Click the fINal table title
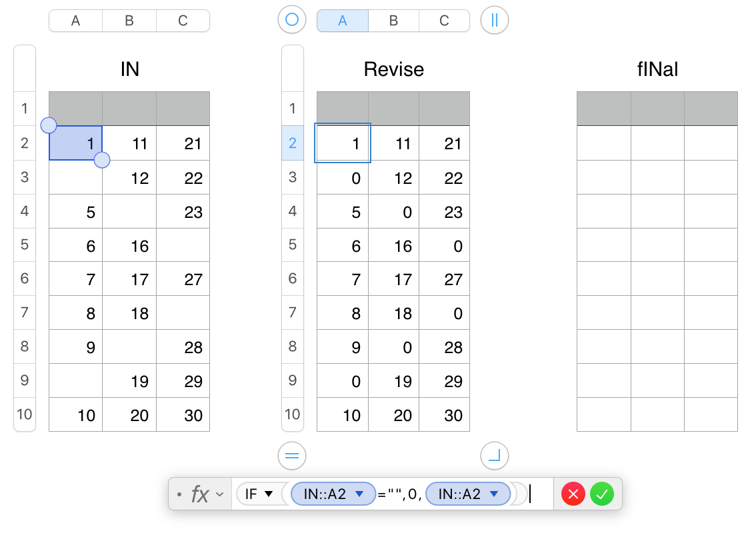This screenshot has height=537, width=756. [657, 69]
